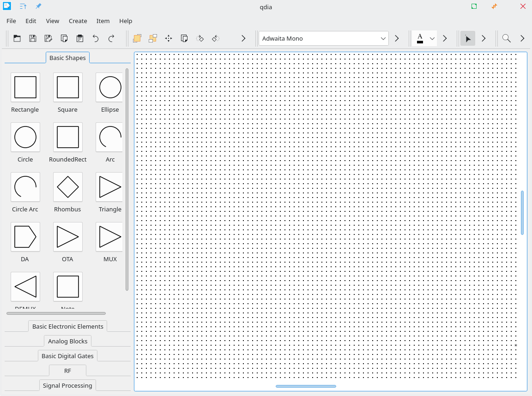Viewport: 532px width, 396px height.
Task: Redo the last undone action
Action: click(111, 38)
